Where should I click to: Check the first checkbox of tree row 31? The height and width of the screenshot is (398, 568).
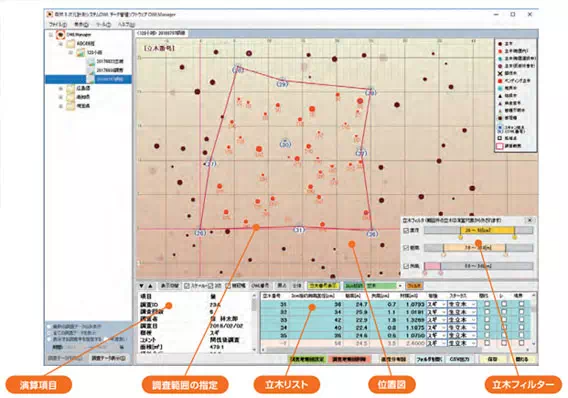pos(486,304)
